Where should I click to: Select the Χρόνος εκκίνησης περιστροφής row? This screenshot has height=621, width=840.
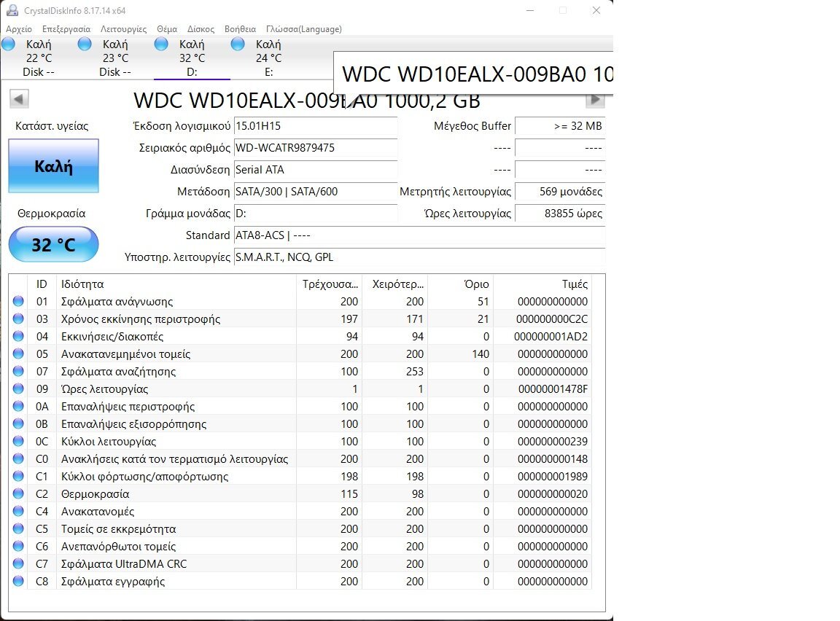click(300, 319)
